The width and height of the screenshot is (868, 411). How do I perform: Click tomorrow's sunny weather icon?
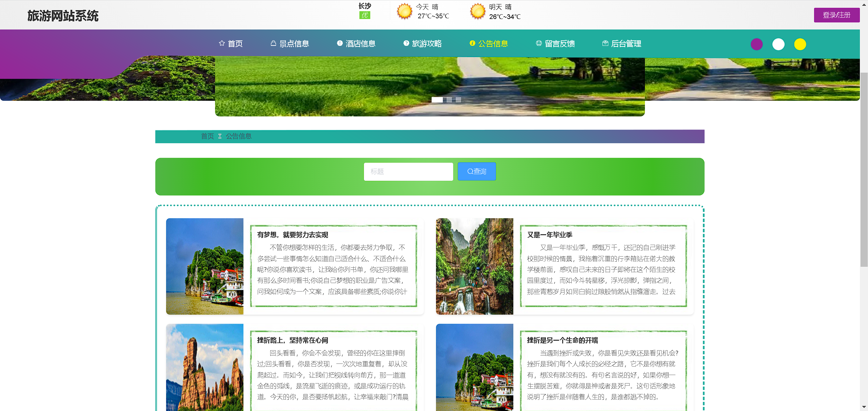point(478,12)
